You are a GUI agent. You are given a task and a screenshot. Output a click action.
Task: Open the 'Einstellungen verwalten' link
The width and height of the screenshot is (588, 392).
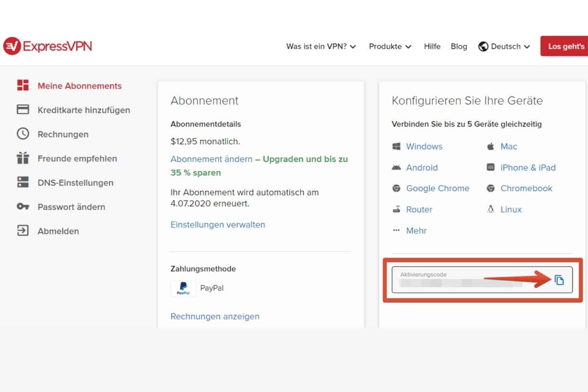218,225
